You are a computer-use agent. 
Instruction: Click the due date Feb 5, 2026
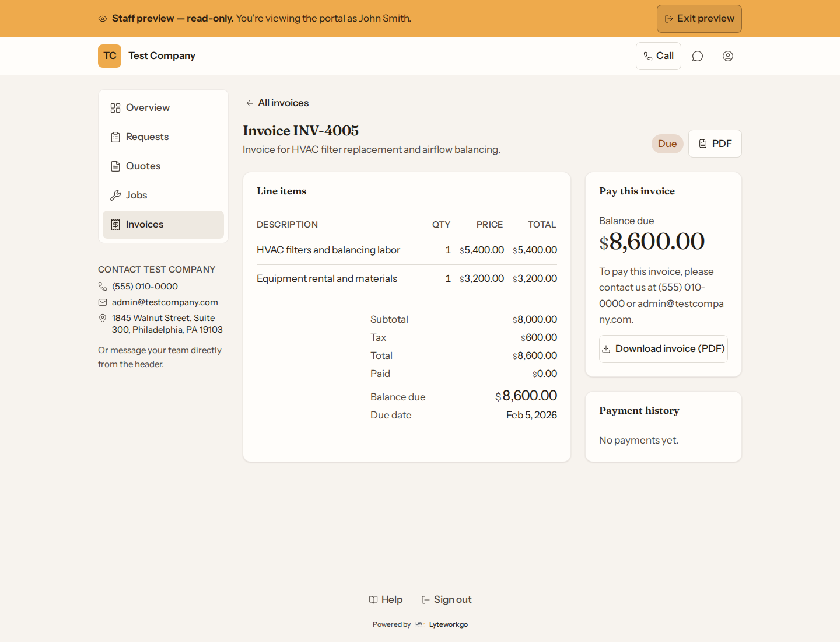tap(531, 416)
